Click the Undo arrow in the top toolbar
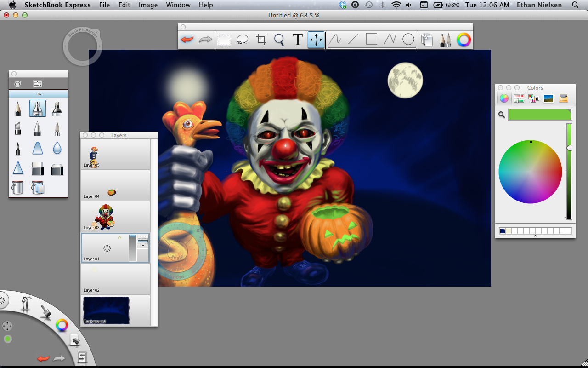 (x=187, y=40)
